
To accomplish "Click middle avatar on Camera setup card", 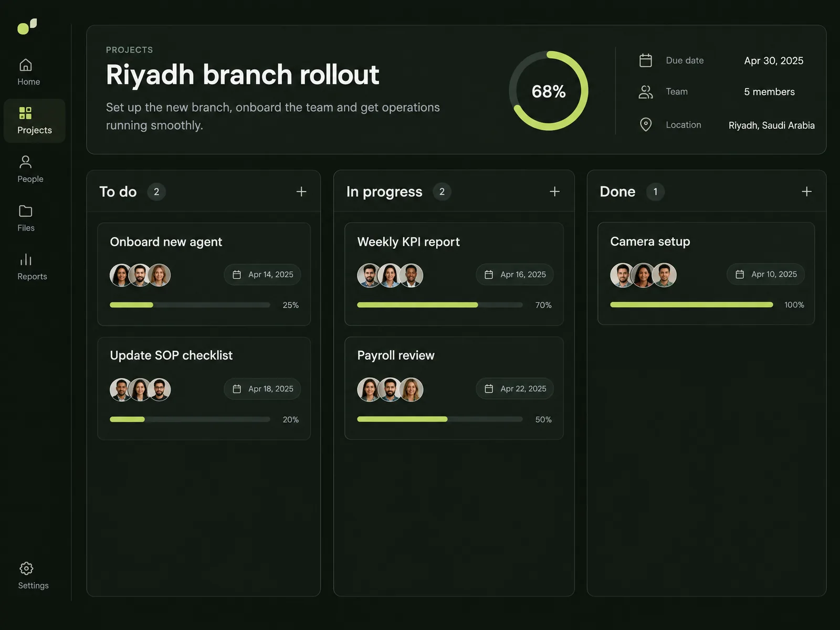I will click(643, 275).
